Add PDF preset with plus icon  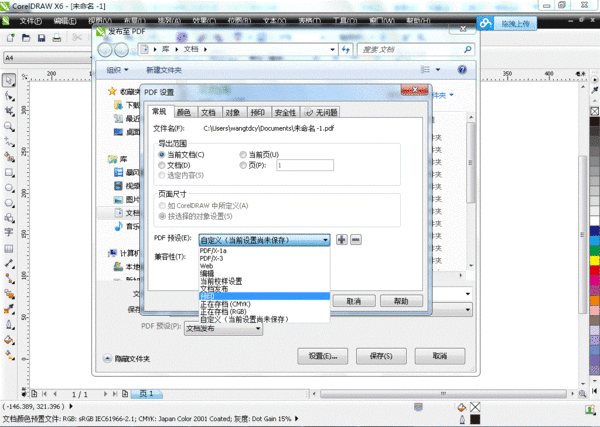tap(342, 240)
